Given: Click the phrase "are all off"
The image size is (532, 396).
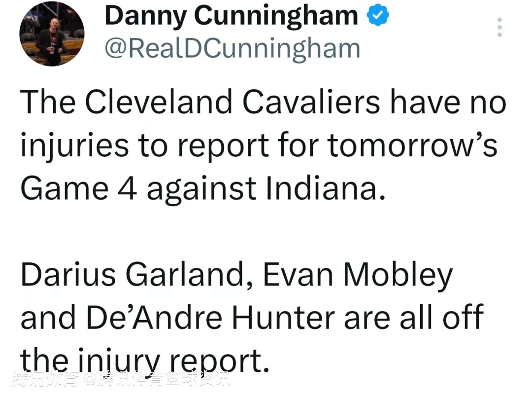Looking at the screenshot, I should [x=414, y=317].
